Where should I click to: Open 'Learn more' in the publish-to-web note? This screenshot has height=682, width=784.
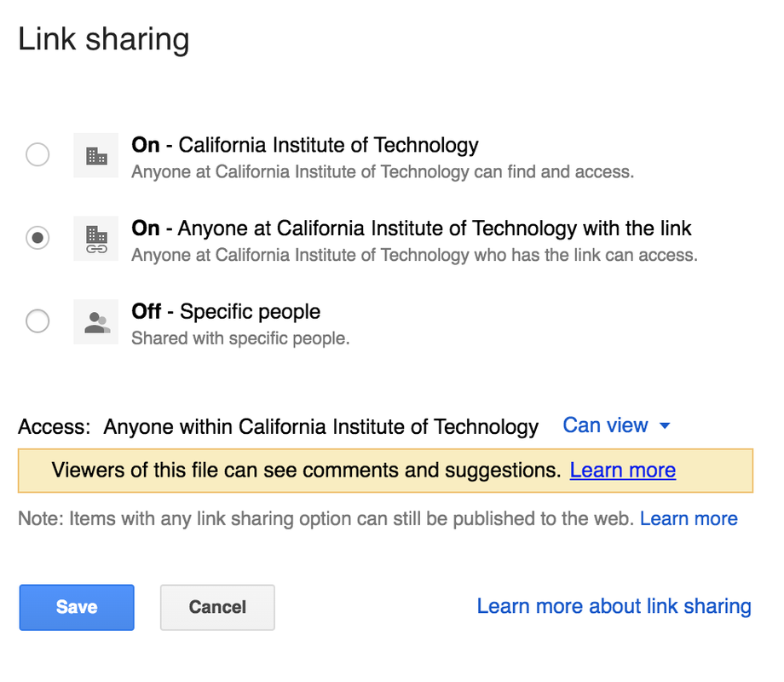pyautogui.click(x=689, y=518)
